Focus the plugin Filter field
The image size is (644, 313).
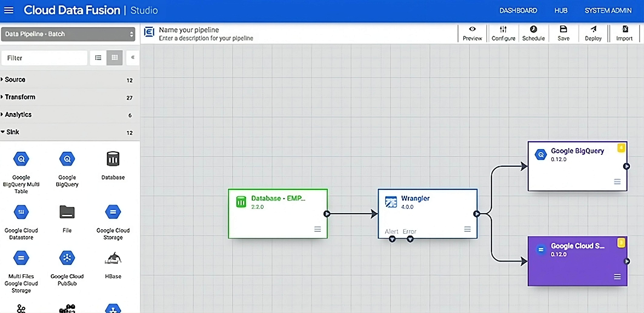(45, 58)
